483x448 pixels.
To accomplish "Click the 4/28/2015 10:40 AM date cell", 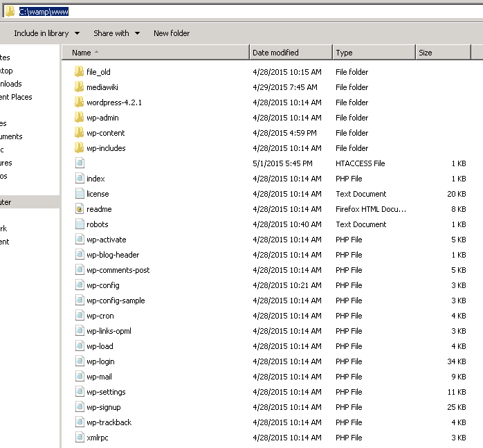I will pyautogui.click(x=287, y=224).
